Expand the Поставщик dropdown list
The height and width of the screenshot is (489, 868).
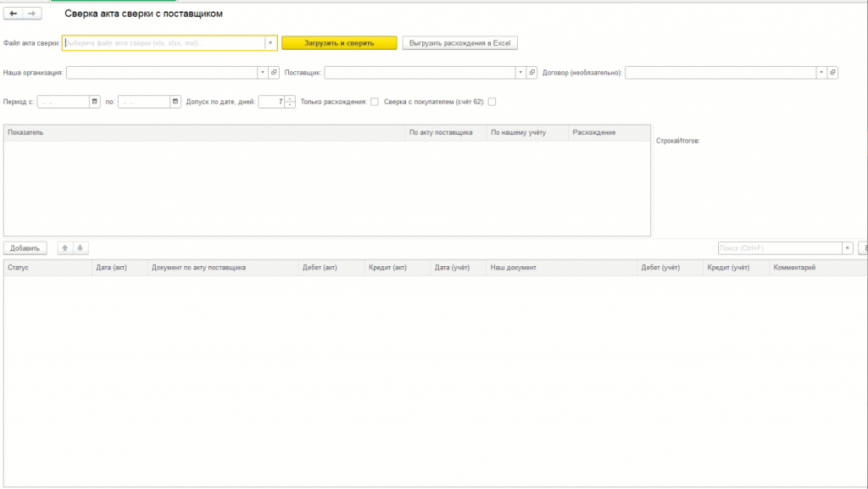click(x=520, y=73)
